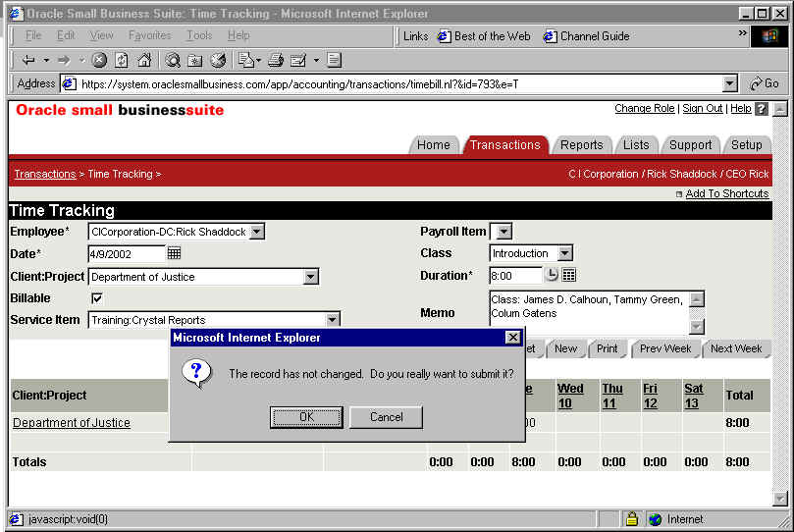This screenshot has height=532, width=794.
Task: Expand the Links toolbar chevron
Action: pos(742,33)
